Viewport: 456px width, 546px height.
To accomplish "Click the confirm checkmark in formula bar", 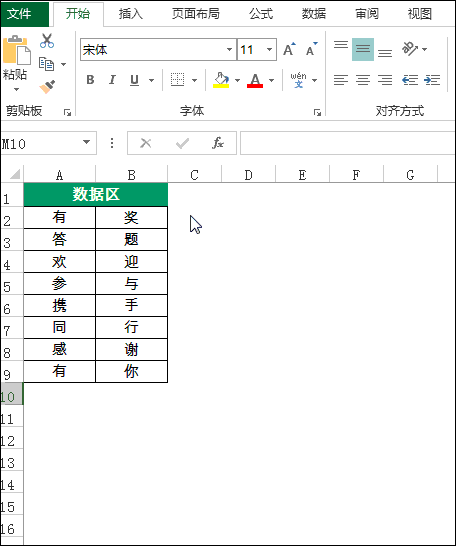I will click(182, 143).
